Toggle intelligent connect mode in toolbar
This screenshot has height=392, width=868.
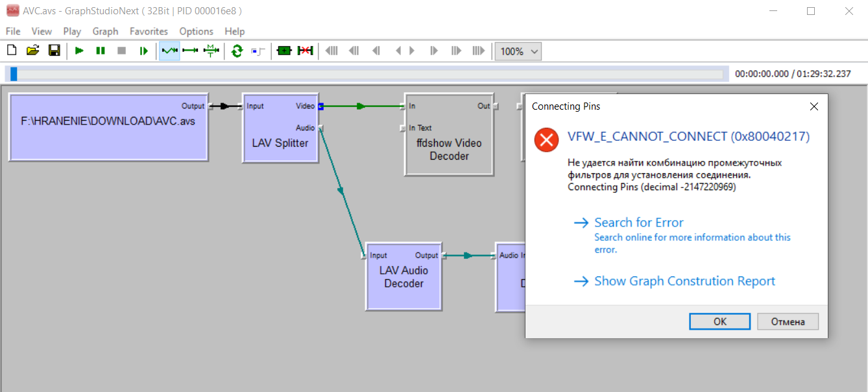click(169, 51)
